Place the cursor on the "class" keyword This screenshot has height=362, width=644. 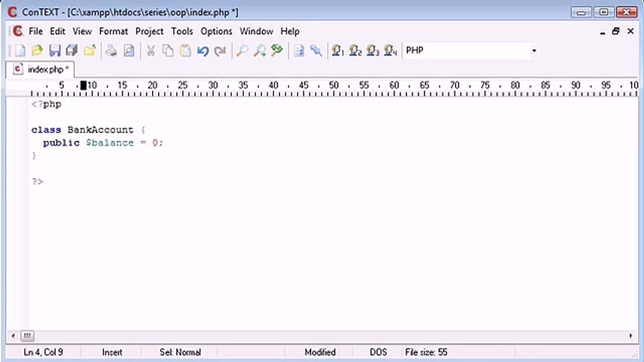pyautogui.click(x=46, y=130)
